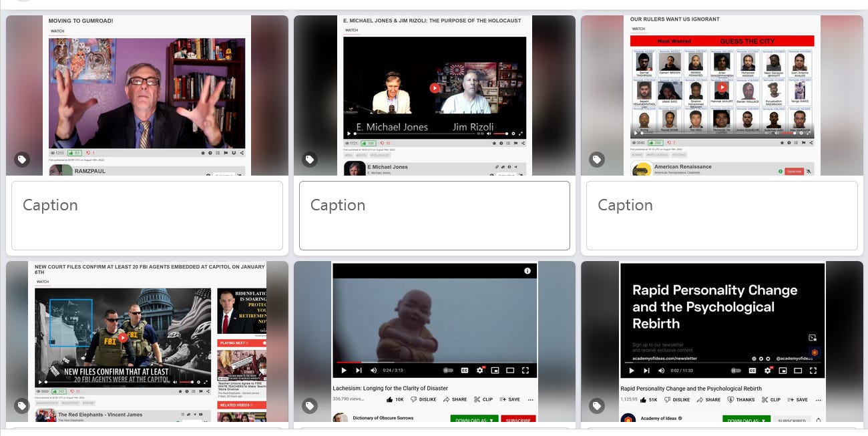Viewport: 868px width, 436px height.
Task: Click tag icon on Our Rulers Want Us Ignorant image
Action: tap(597, 160)
